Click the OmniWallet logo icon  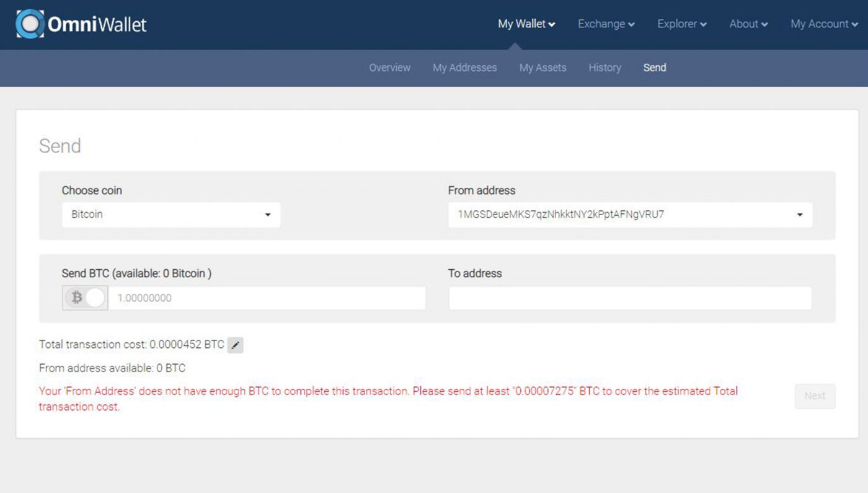point(30,24)
